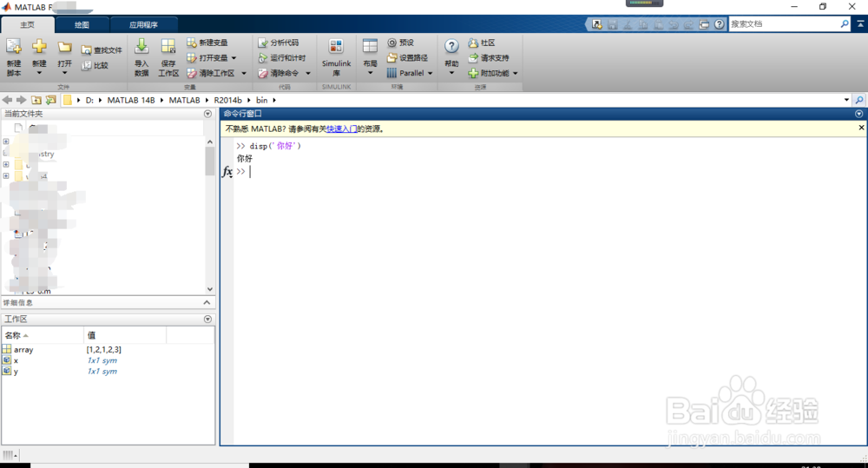Expand the 详细信息 details panel
The image size is (868, 468).
pyautogui.click(x=207, y=302)
